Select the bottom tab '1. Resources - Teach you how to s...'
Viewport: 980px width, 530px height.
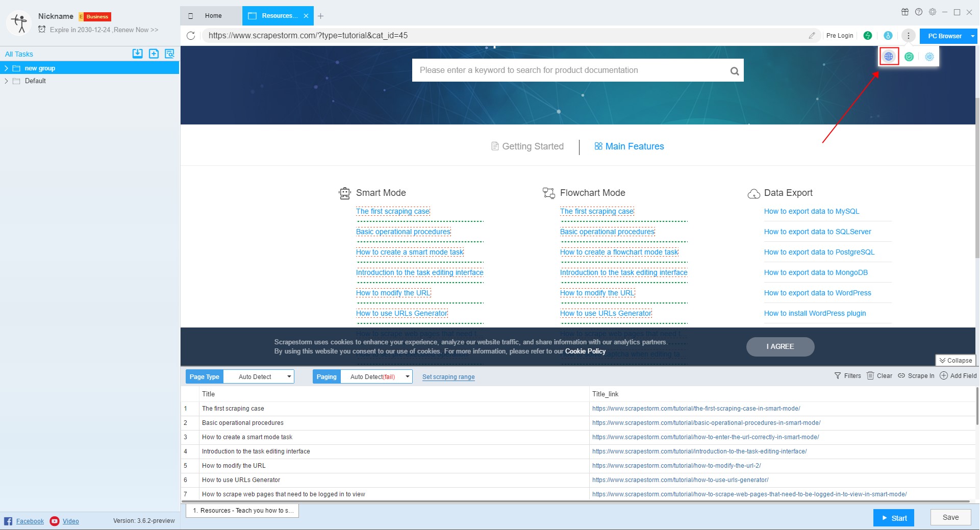tap(242, 510)
